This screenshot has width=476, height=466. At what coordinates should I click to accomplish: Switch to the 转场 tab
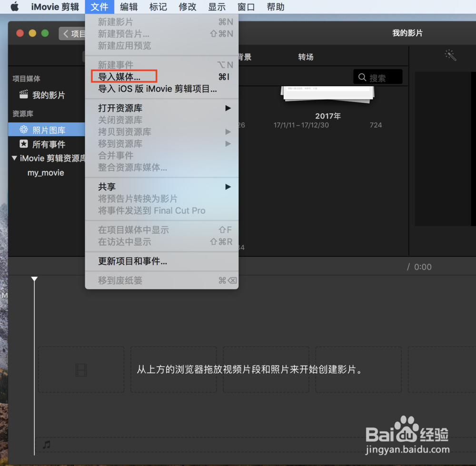pyautogui.click(x=306, y=57)
